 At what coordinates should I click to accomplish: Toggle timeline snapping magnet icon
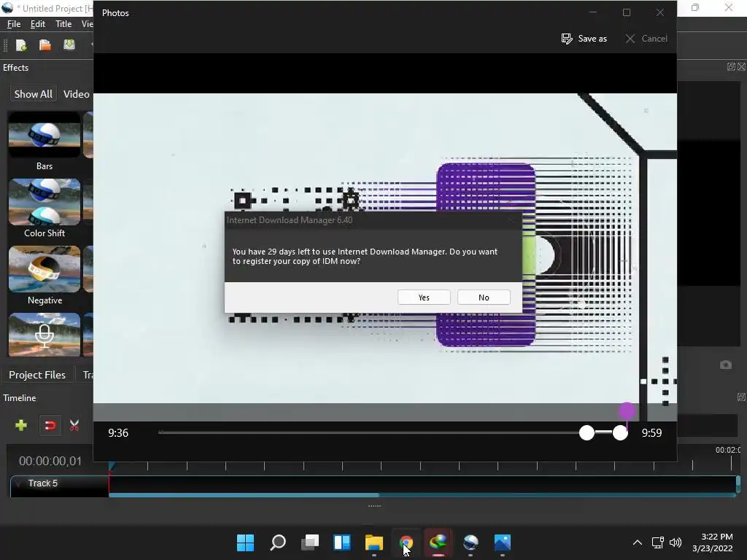(x=50, y=425)
